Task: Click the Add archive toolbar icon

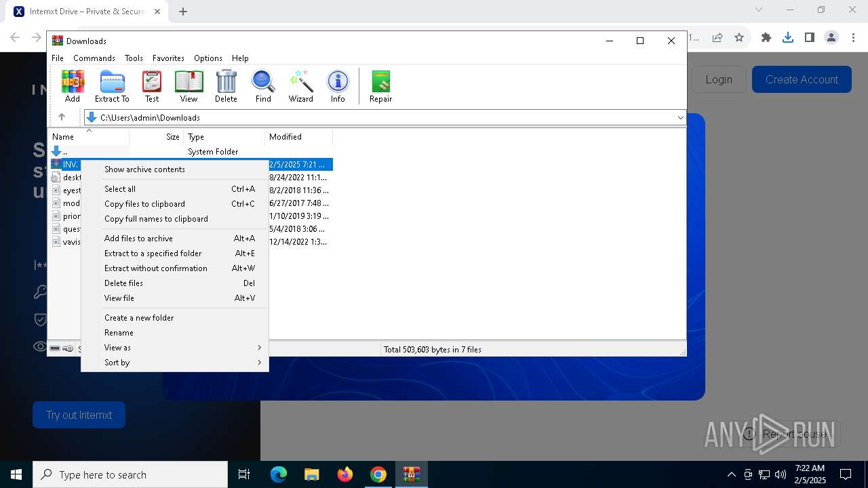Action: pos(73,87)
